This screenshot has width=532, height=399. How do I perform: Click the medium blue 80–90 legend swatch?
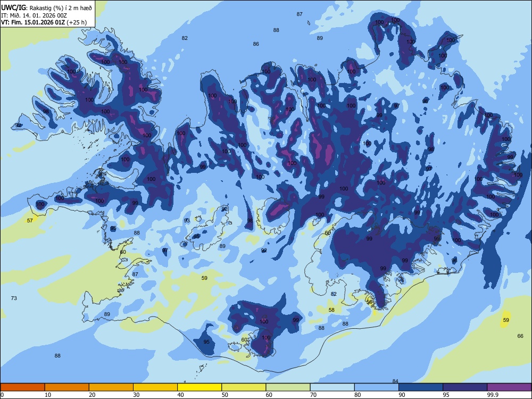click(x=377, y=387)
